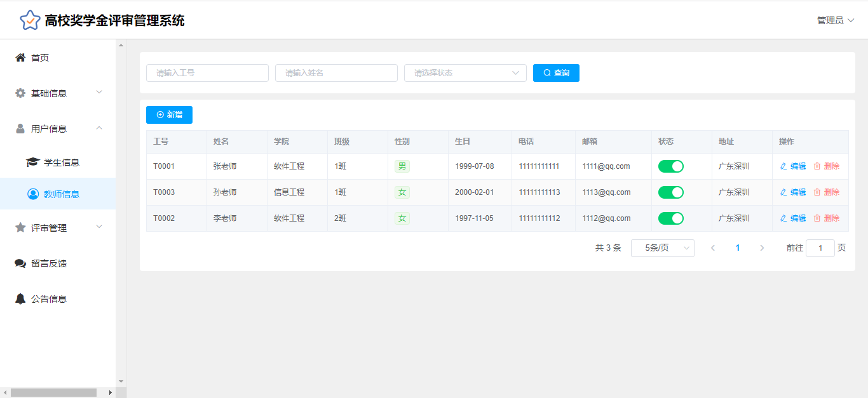Click the 请输入工号 input field
The height and width of the screenshot is (398, 868).
pyautogui.click(x=207, y=73)
